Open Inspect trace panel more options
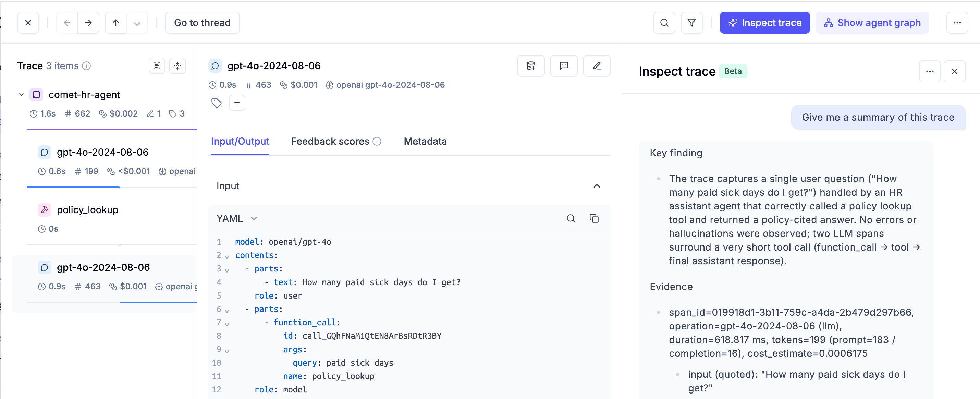Image resolution: width=980 pixels, height=399 pixels. (929, 71)
